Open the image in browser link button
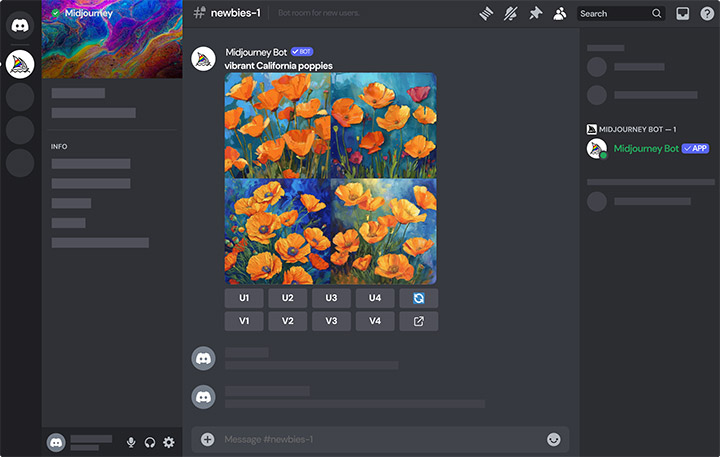720x457 pixels. pyautogui.click(x=418, y=321)
